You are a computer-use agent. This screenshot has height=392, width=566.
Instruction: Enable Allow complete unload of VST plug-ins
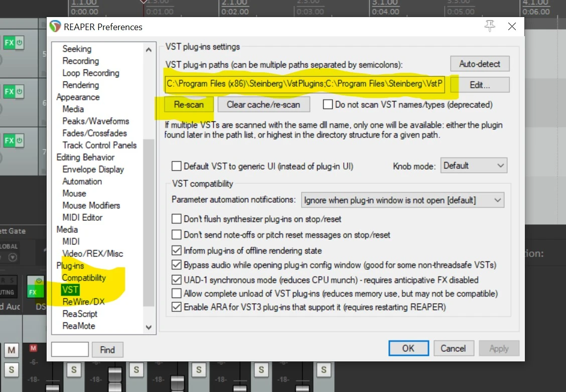pos(177,293)
